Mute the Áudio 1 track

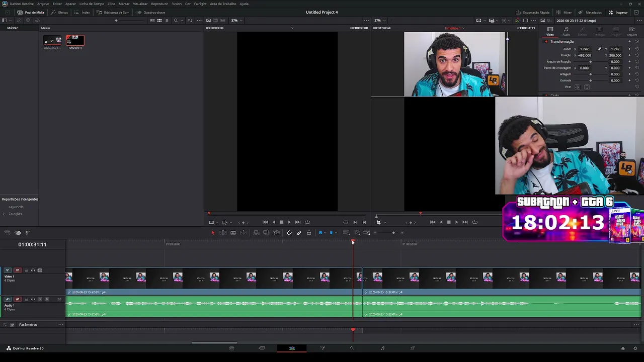[47, 300]
